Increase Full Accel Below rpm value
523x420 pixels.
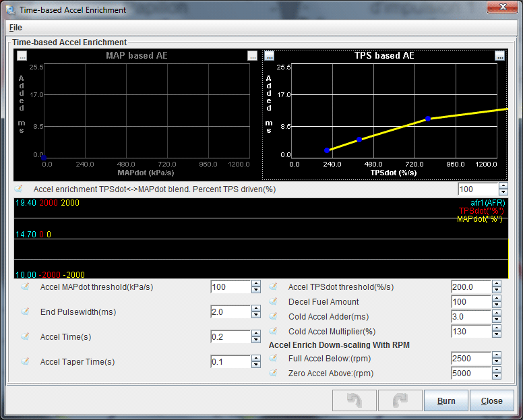[x=496, y=355]
